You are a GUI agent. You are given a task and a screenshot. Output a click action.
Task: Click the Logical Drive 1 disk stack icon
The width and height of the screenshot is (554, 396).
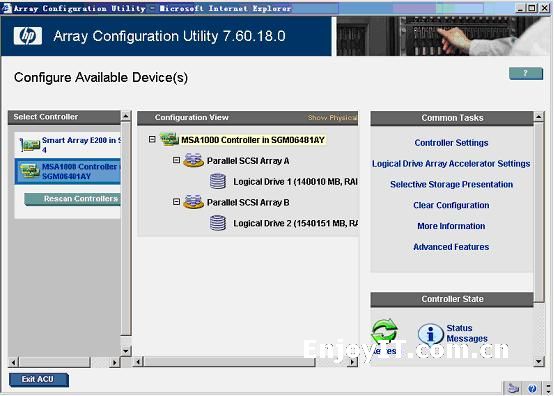pyautogui.click(x=218, y=181)
